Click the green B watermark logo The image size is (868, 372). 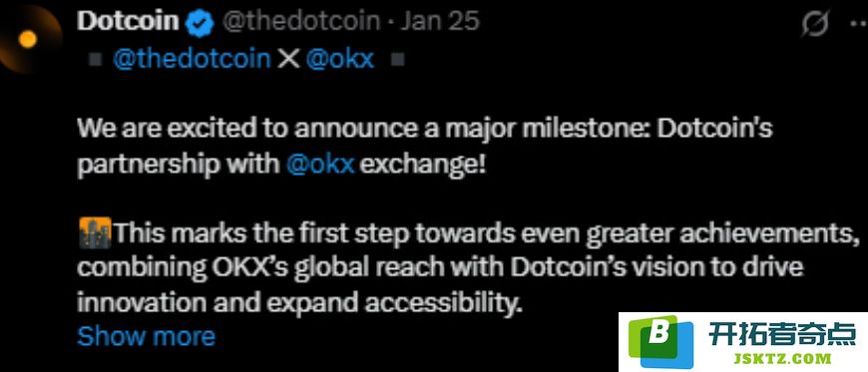(x=661, y=339)
